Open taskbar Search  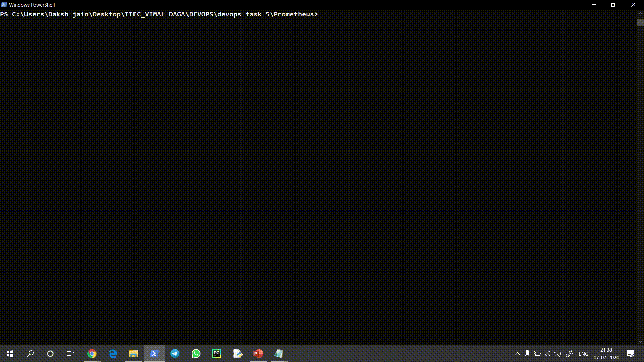click(30, 354)
